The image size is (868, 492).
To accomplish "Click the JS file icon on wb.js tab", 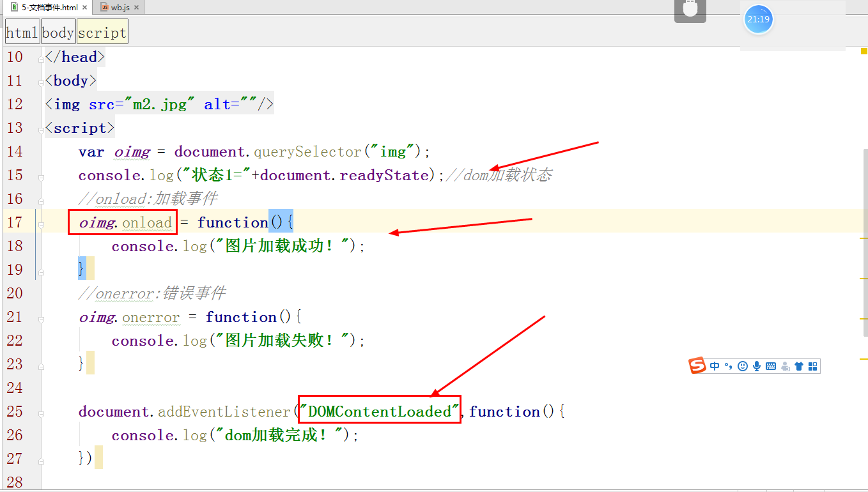I will tap(104, 7).
